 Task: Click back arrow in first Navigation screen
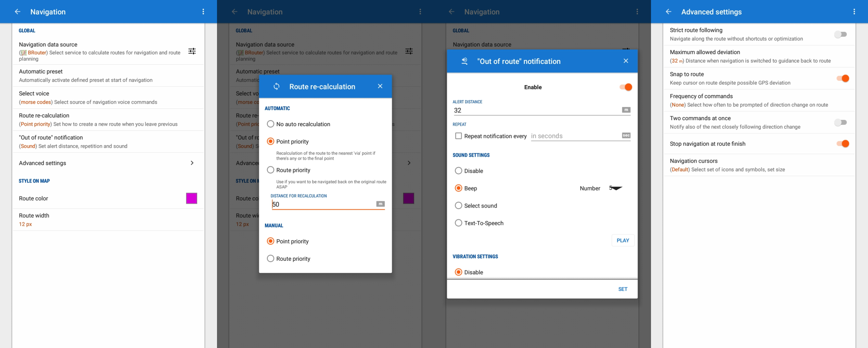click(x=17, y=12)
